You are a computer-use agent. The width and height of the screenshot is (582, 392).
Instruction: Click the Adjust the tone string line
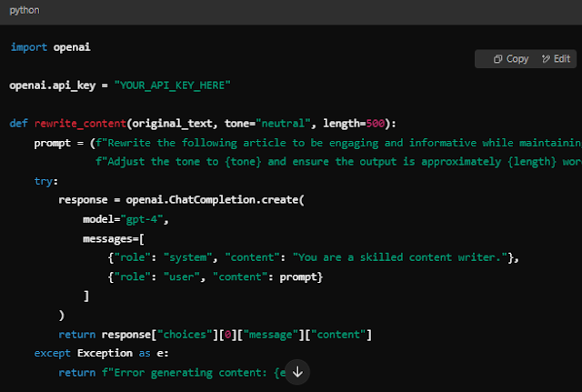(338, 162)
